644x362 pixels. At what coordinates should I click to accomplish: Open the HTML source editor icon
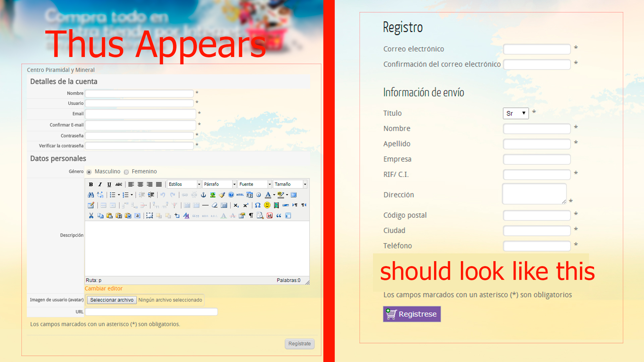pyautogui.click(x=240, y=195)
